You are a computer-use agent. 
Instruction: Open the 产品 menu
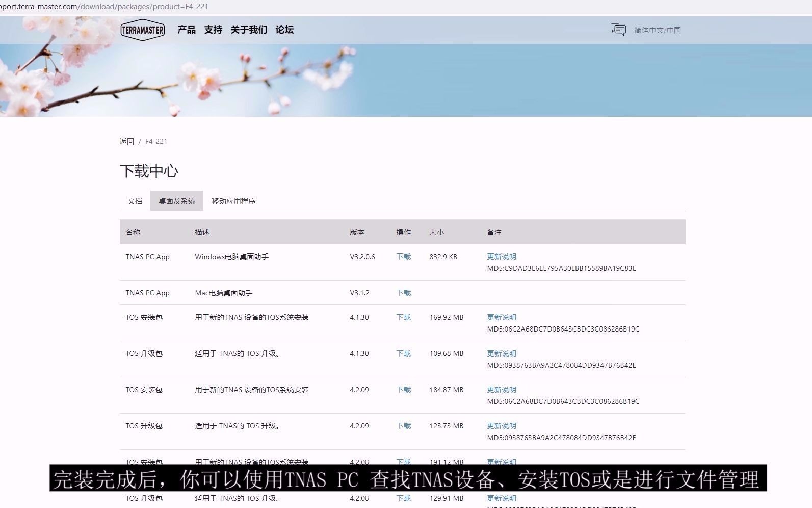(x=187, y=30)
